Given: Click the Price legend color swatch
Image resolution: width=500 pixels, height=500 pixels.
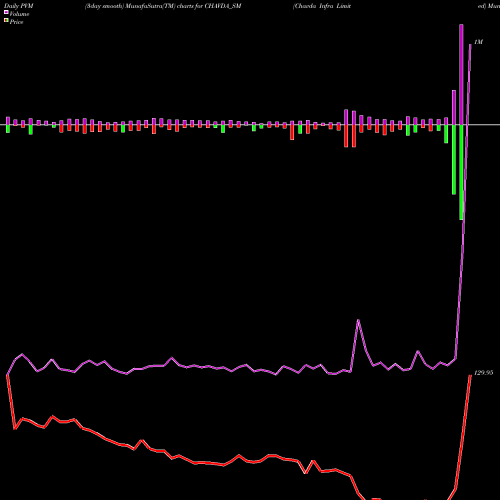Looking at the screenshot, I should 6,21.
